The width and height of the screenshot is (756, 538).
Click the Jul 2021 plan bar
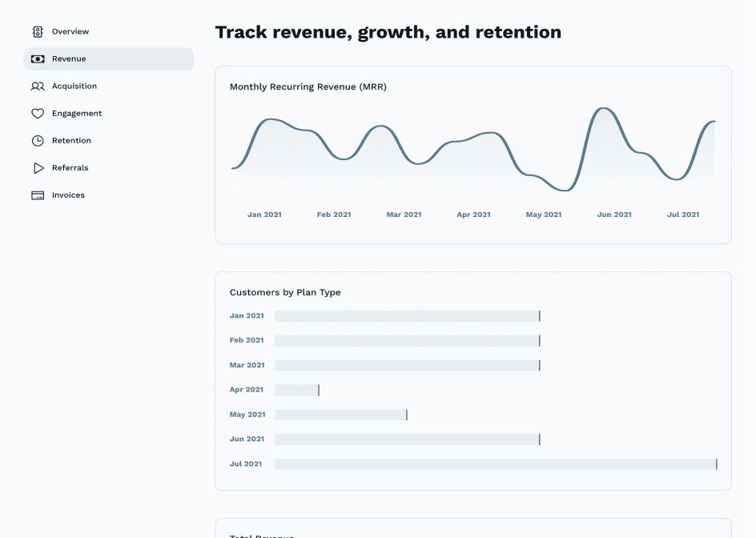coord(495,464)
